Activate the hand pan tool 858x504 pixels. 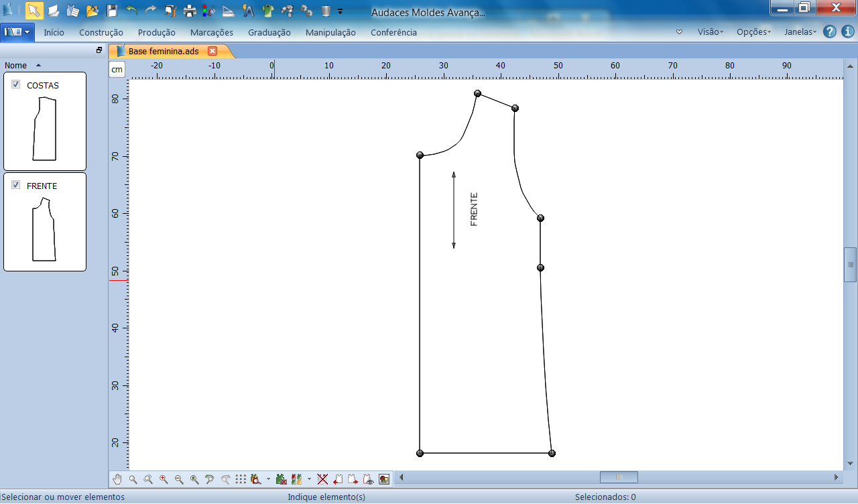click(x=118, y=479)
